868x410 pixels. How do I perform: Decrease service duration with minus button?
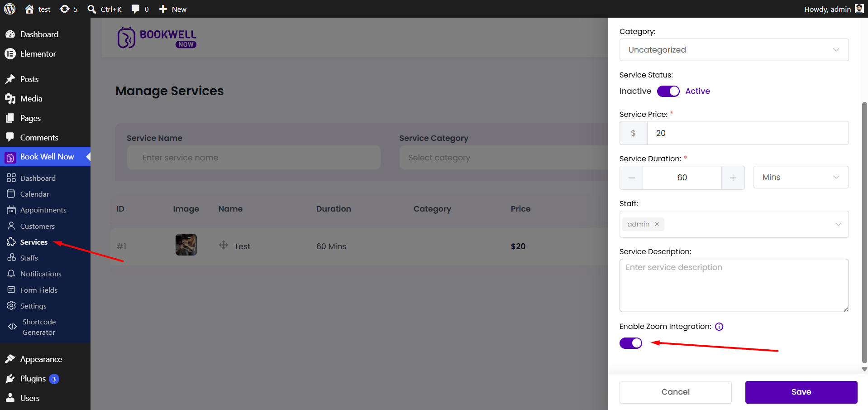click(x=631, y=178)
